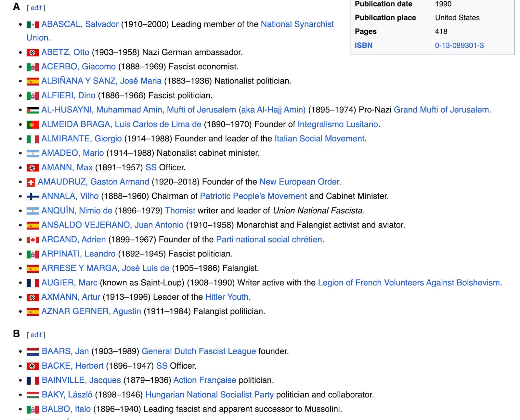Click the French flag beside AUGIER, Marc
This screenshot has width=520, height=420.
point(32,283)
